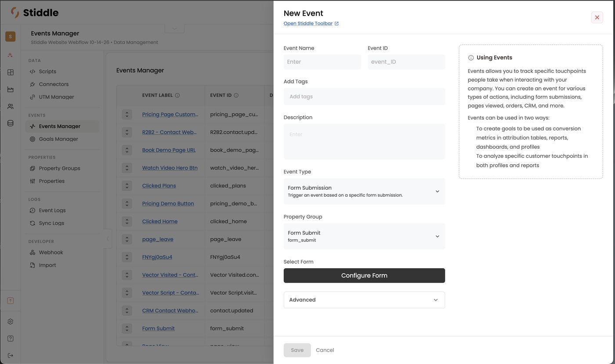Open the analytics chart icon in left rail
Screen dimensions: 615x364
point(11,90)
